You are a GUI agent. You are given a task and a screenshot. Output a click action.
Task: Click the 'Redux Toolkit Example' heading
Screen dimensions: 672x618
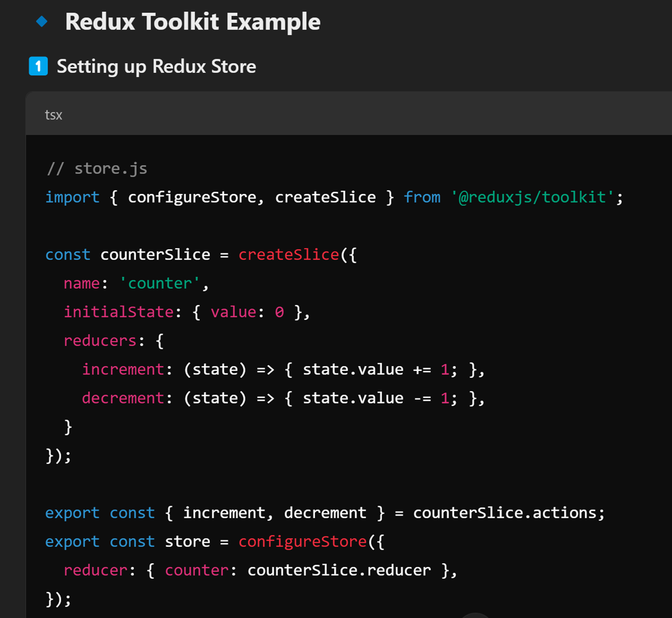[x=193, y=22]
